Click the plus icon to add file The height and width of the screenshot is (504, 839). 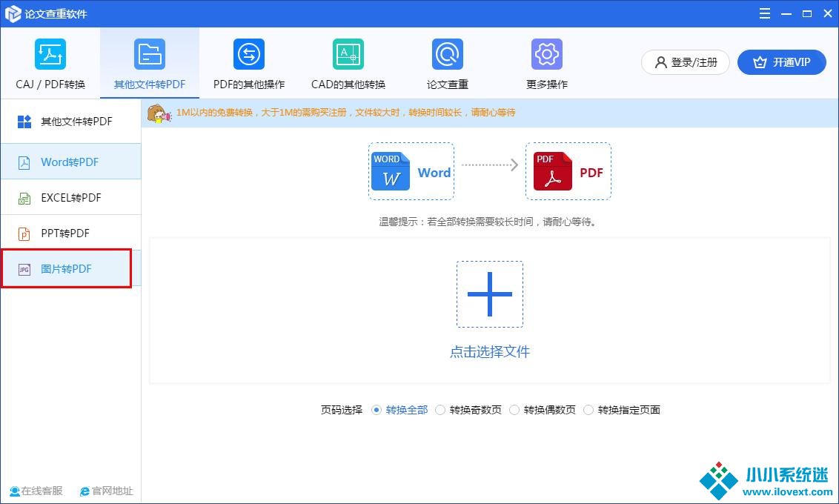[490, 294]
